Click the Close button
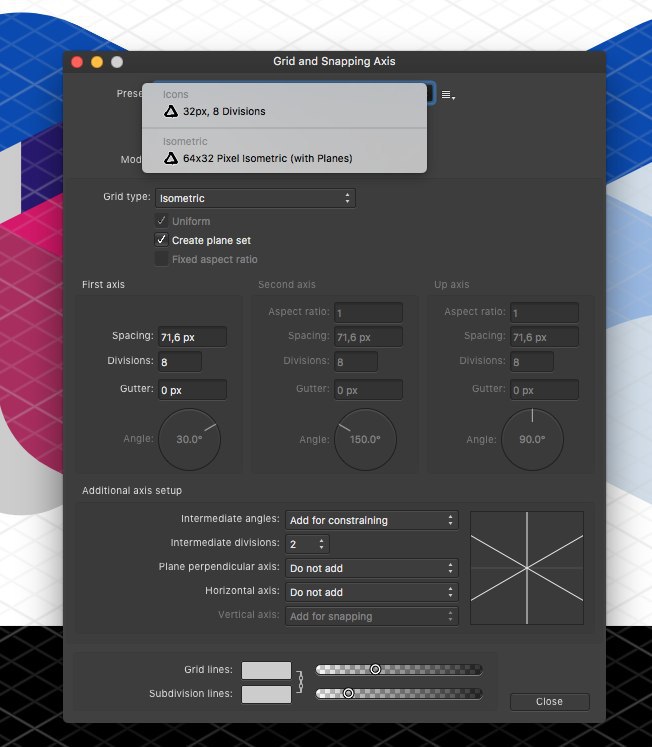 point(550,701)
